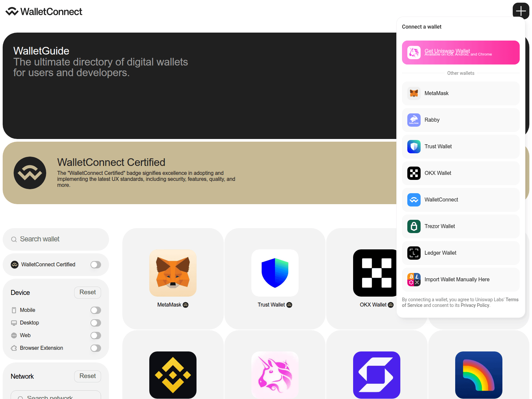Screen dimensions: 532x399
Task: Open the Binance wallet tile icon
Action: 173,375
